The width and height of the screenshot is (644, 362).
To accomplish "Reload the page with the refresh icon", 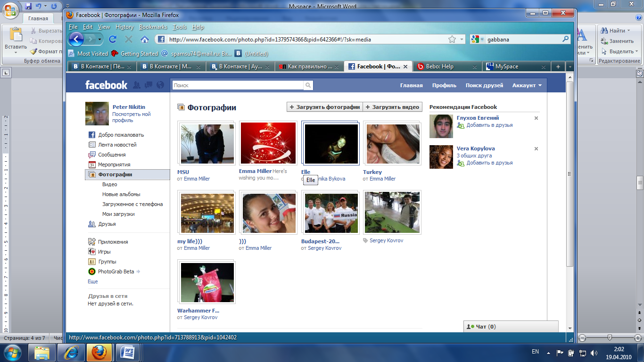I will tap(113, 39).
